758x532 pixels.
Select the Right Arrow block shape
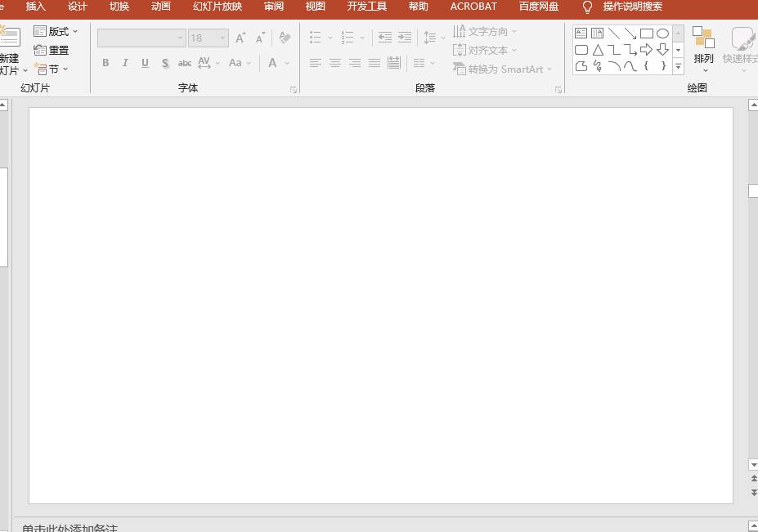pos(646,50)
